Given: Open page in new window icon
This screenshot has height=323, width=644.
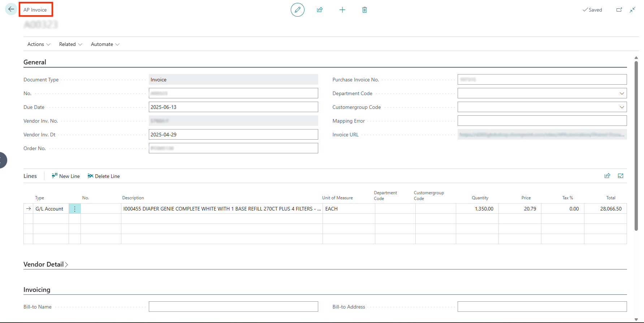Looking at the screenshot, I should (619, 10).
